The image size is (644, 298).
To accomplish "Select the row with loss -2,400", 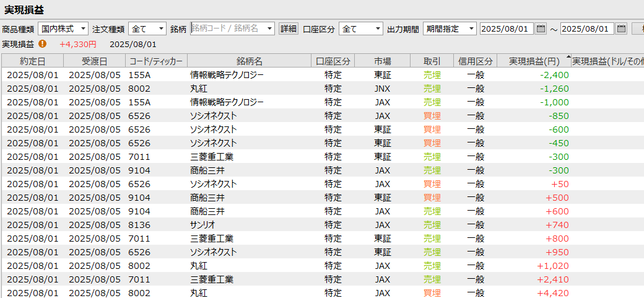I will tap(322, 75).
